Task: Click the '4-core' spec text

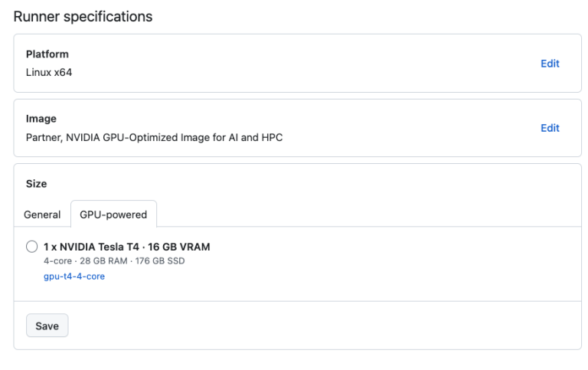Action: [x=57, y=261]
